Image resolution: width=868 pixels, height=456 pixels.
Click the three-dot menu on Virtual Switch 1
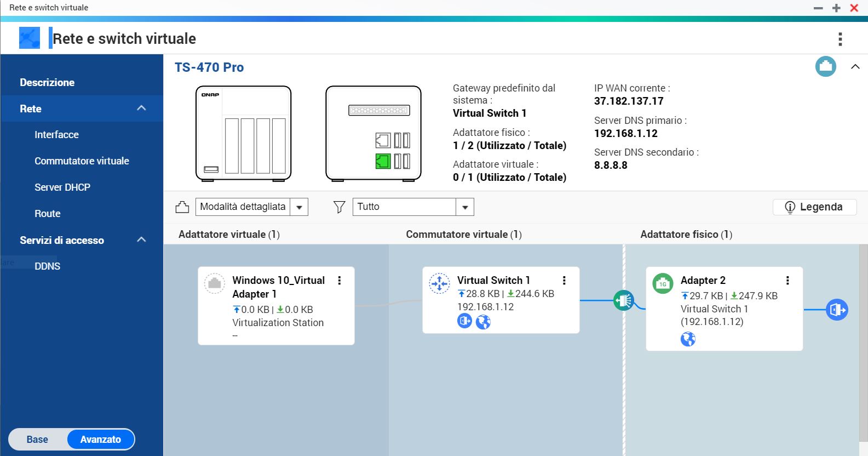pos(564,281)
